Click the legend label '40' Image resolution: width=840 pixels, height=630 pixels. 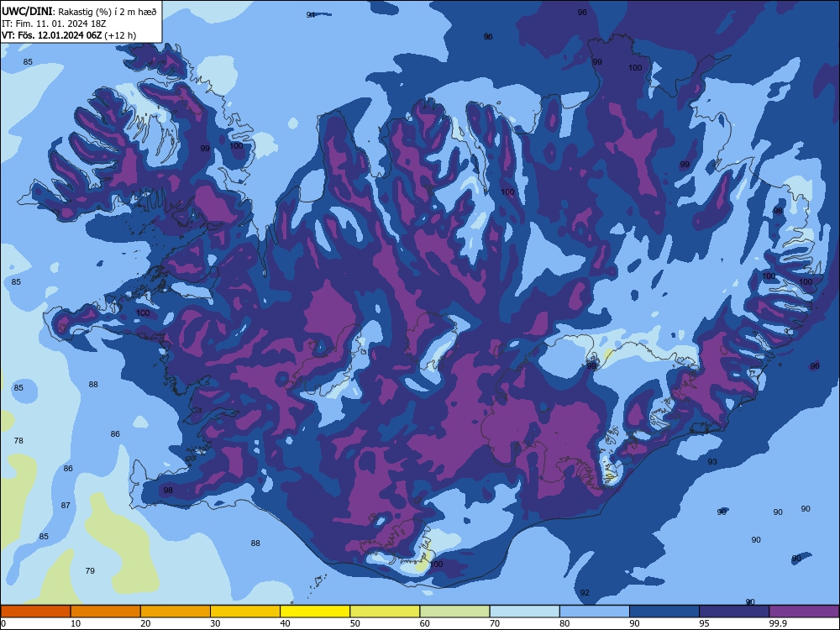coord(285,623)
